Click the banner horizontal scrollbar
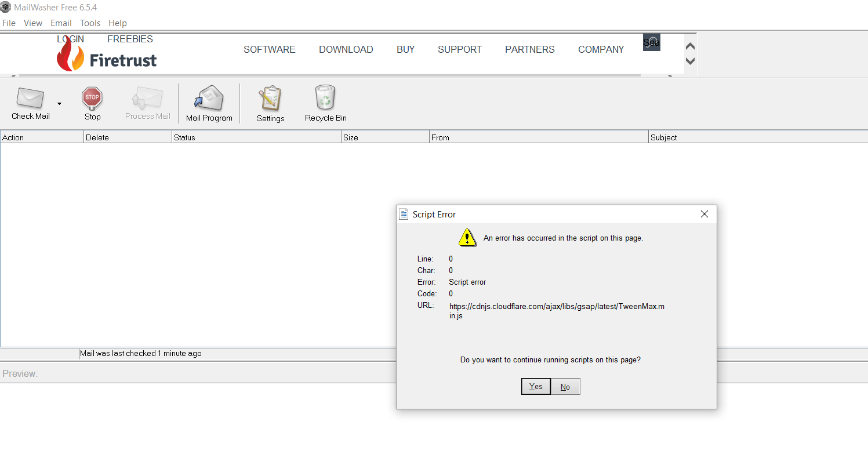868x465 pixels. [329, 75]
